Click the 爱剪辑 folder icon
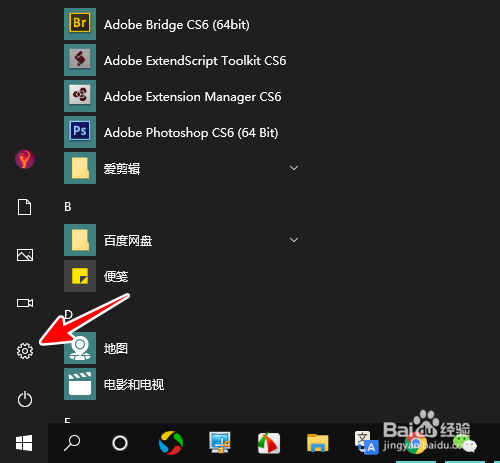500x463 pixels. pos(80,168)
